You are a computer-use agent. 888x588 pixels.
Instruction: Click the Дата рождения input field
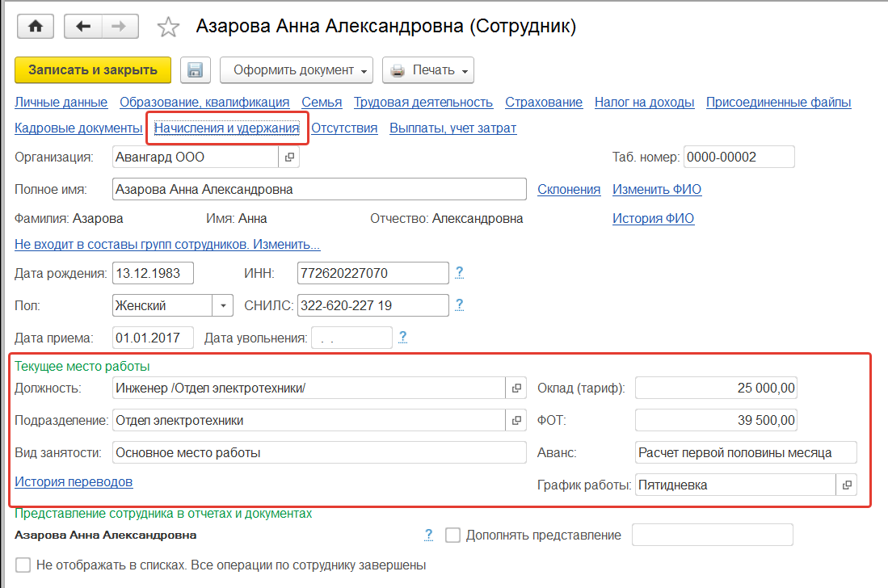point(153,273)
